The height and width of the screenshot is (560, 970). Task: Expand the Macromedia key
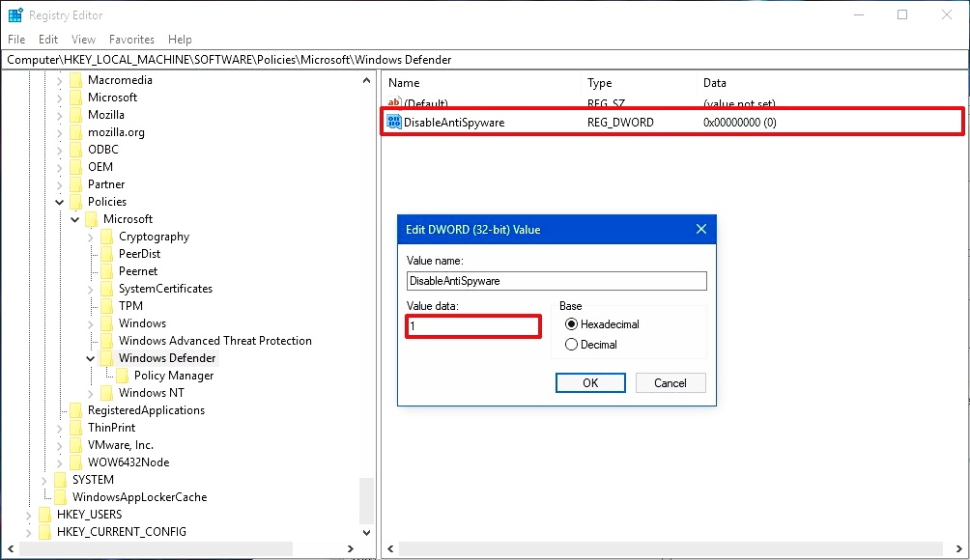(59, 80)
